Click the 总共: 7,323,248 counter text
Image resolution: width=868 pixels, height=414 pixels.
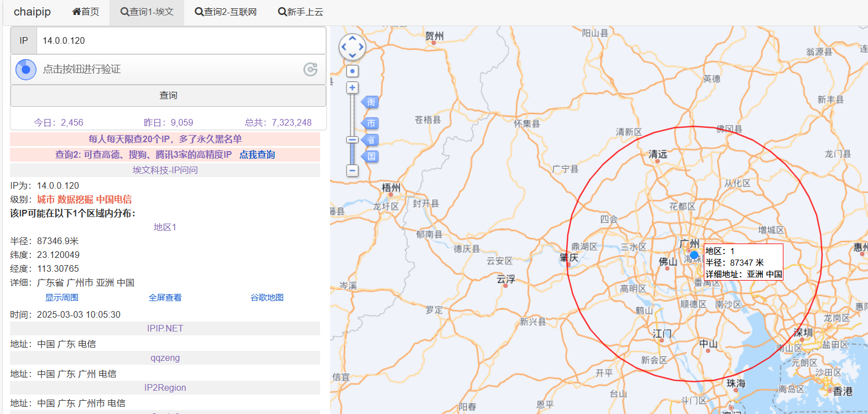pyautogui.click(x=278, y=122)
